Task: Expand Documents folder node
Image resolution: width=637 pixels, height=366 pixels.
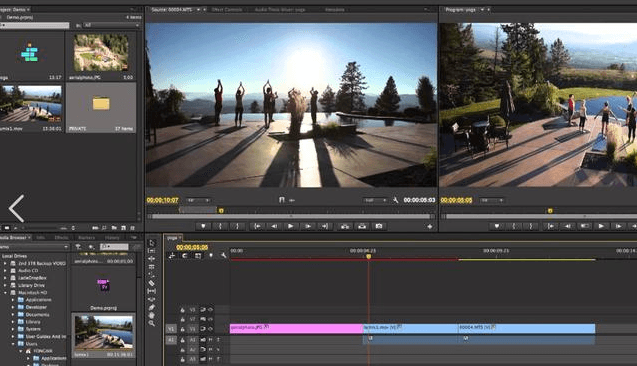Action: tap(13, 314)
